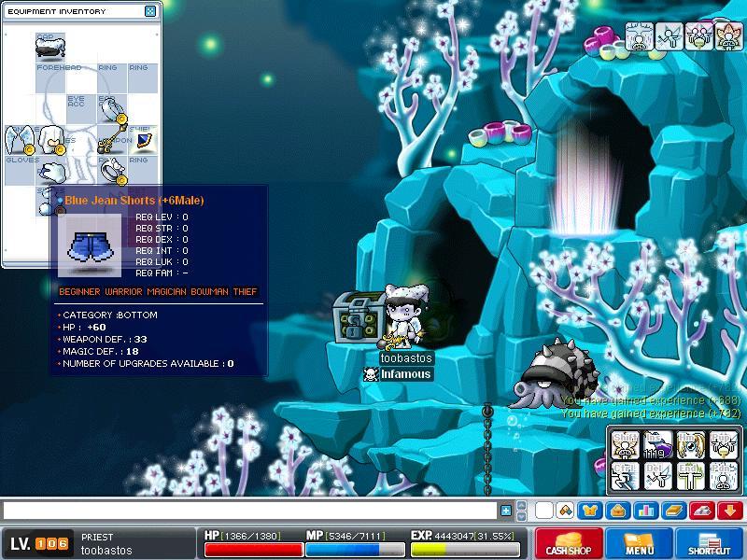Activate the Pup quickslot skill
This screenshot has height=560, width=747.
click(x=723, y=445)
